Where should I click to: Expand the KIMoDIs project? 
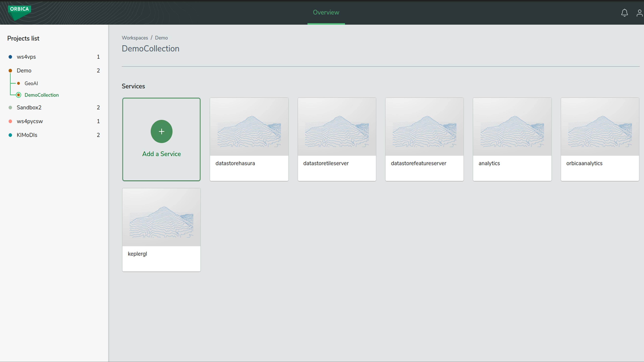[x=27, y=135]
